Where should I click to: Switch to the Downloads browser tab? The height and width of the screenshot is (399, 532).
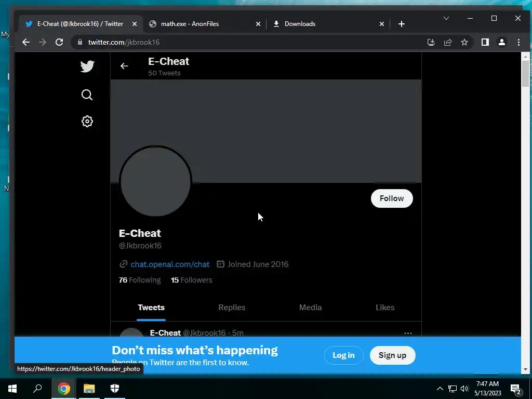(x=328, y=24)
